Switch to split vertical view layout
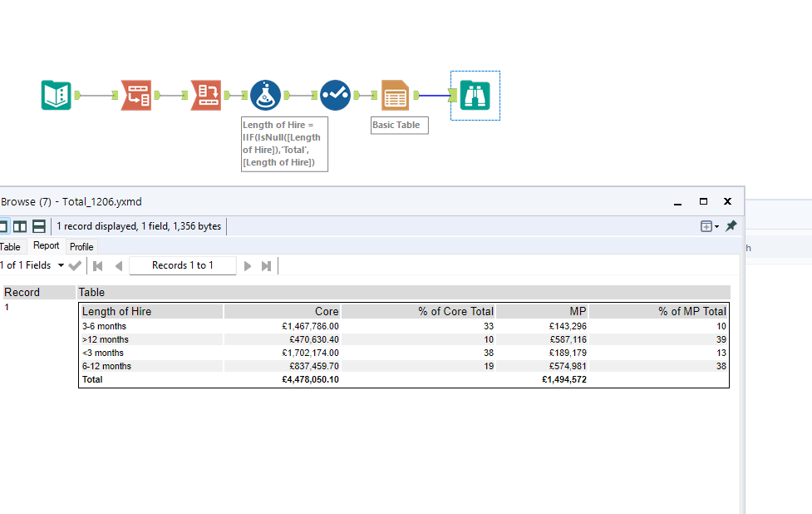The width and height of the screenshot is (812, 514). 20,226
